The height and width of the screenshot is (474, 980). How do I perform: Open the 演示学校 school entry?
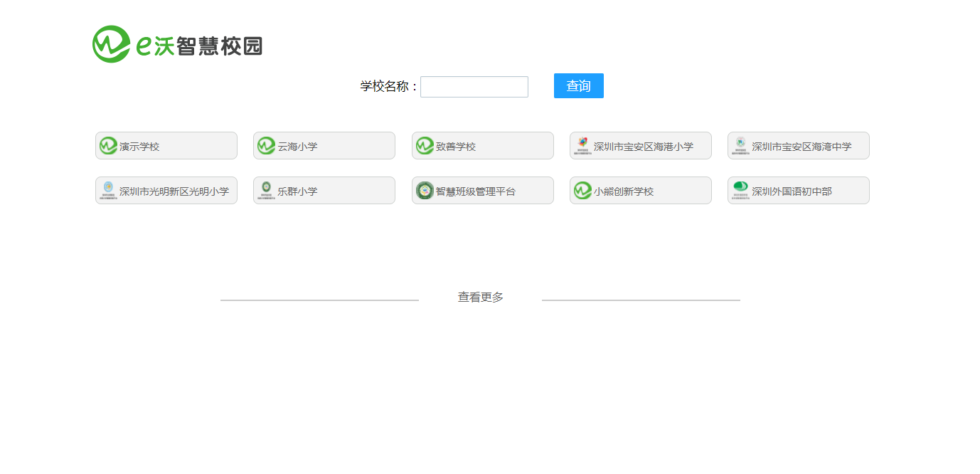[166, 146]
